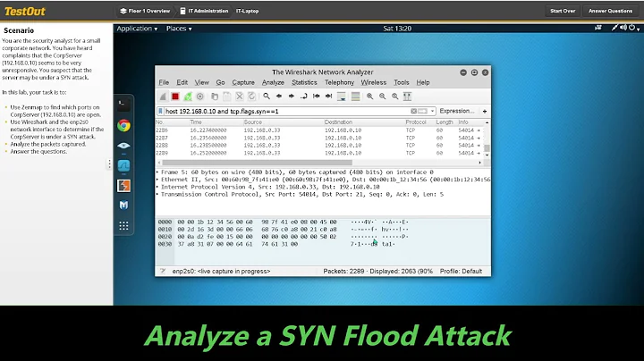Open the View menu
Viewport: 644px width, 361px height.
pyautogui.click(x=201, y=82)
